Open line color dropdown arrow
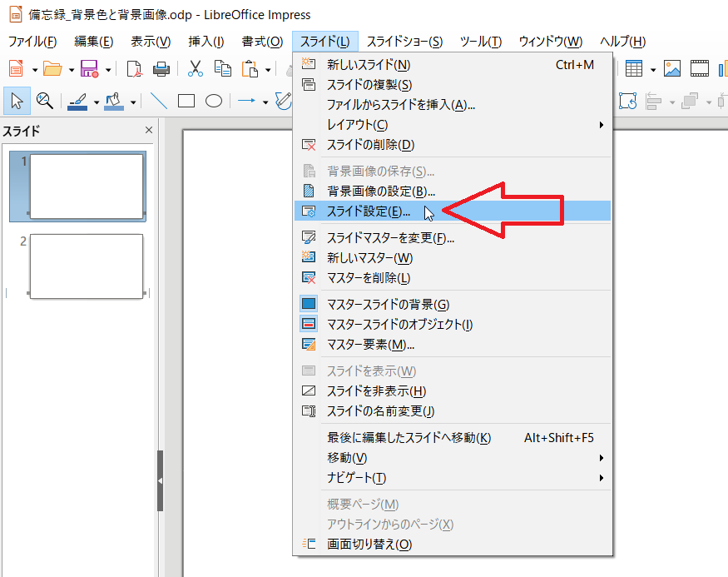This screenshot has height=577, width=728. point(97,102)
